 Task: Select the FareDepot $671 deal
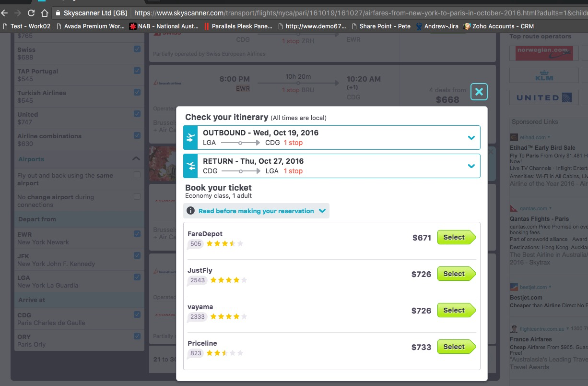click(456, 237)
